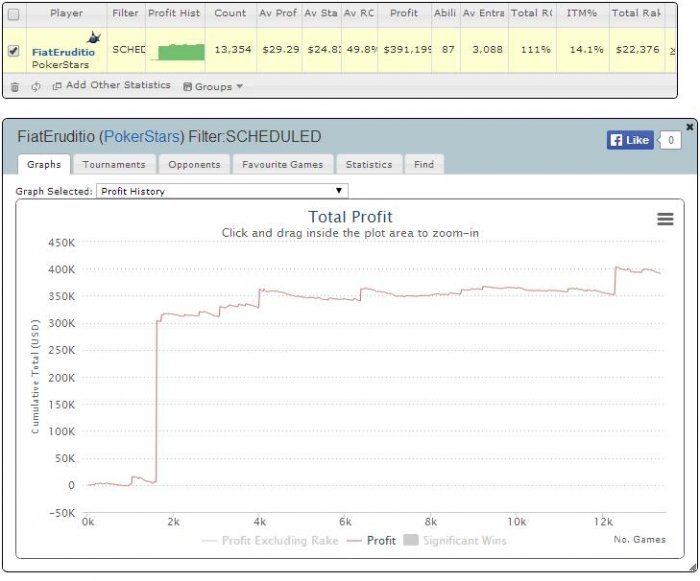Sort by the Profit column header
The height and width of the screenshot is (581, 700).
coord(404,13)
